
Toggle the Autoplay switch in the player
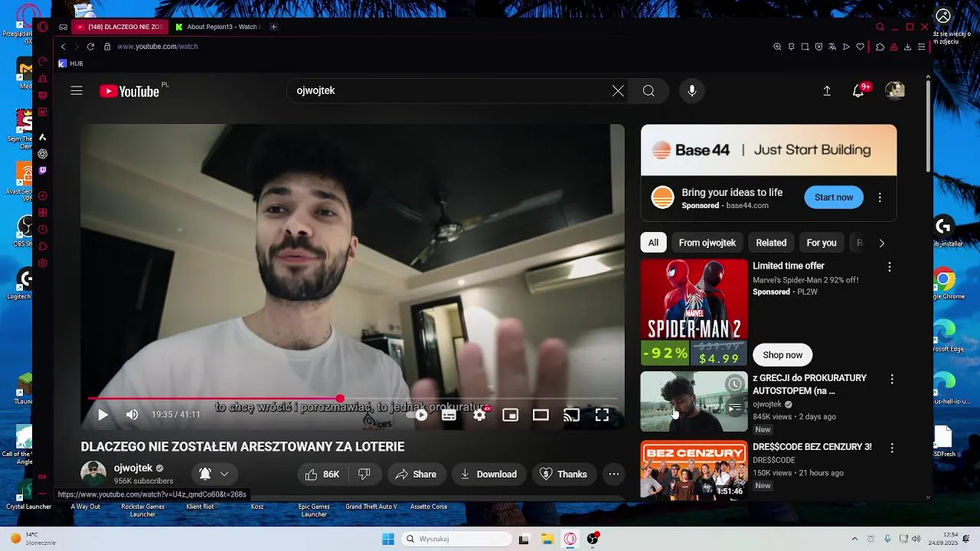(x=418, y=415)
